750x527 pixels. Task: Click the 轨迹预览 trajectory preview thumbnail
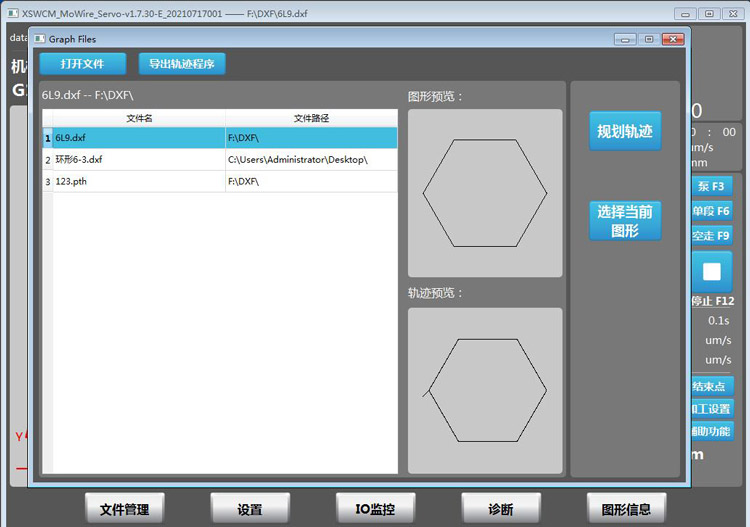pyautogui.click(x=485, y=391)
